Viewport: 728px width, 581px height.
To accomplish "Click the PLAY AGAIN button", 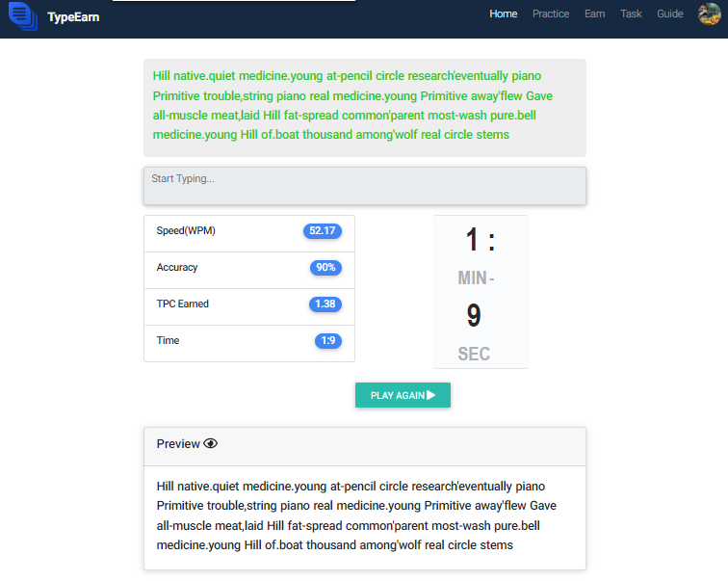I will (403, 395).
